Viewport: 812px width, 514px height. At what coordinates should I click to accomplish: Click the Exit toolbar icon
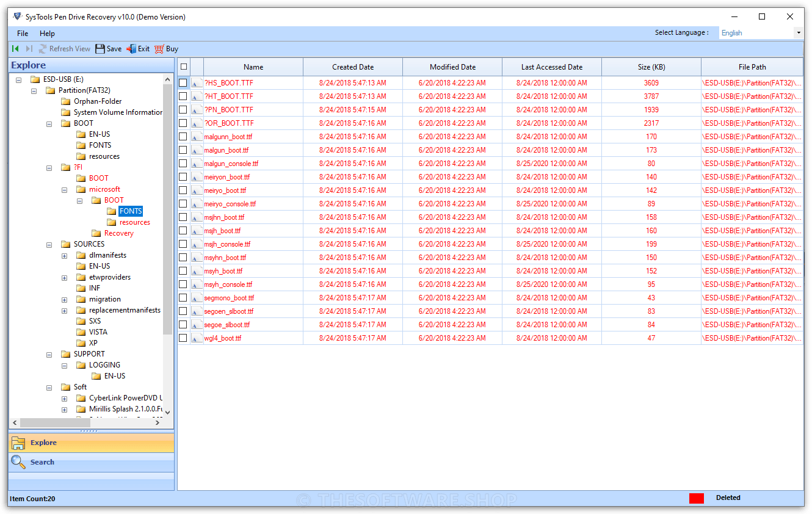(131, 49)
